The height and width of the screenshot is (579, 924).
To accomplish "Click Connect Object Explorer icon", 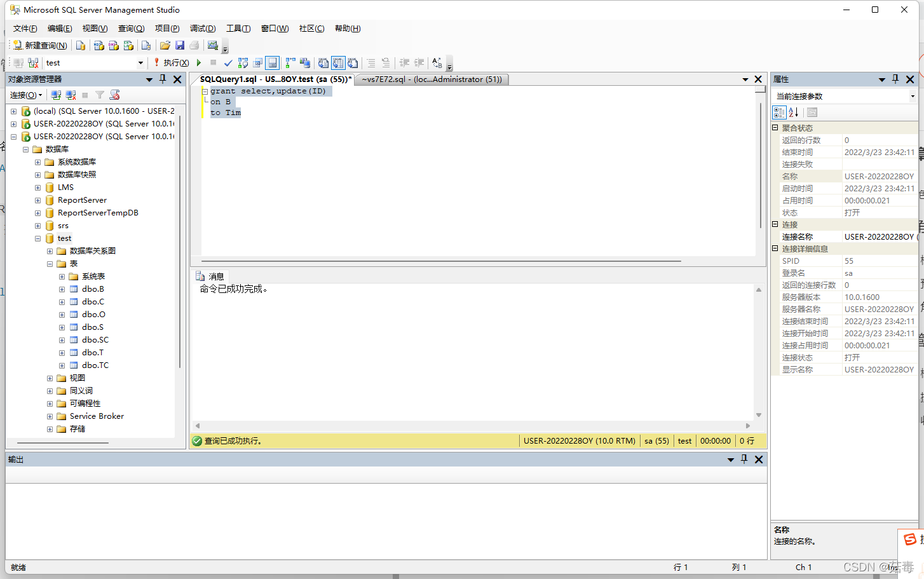I will click(x=56, y=95).
